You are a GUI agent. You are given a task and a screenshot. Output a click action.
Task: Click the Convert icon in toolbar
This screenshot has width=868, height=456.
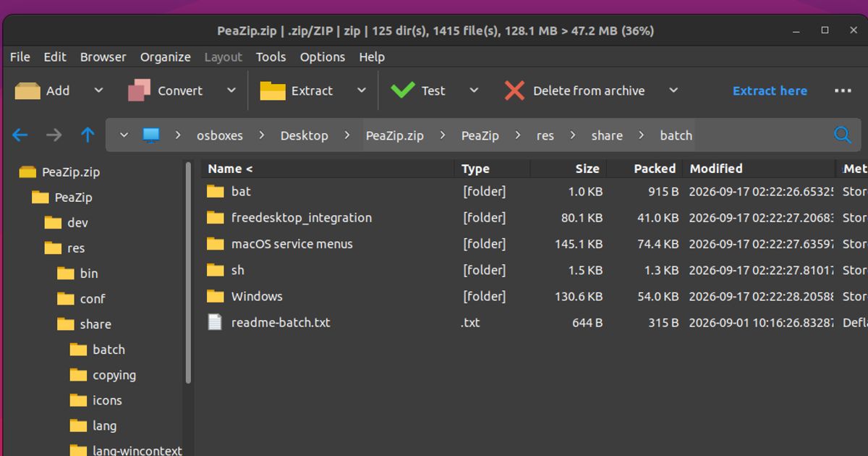click(x=139, y=90)
